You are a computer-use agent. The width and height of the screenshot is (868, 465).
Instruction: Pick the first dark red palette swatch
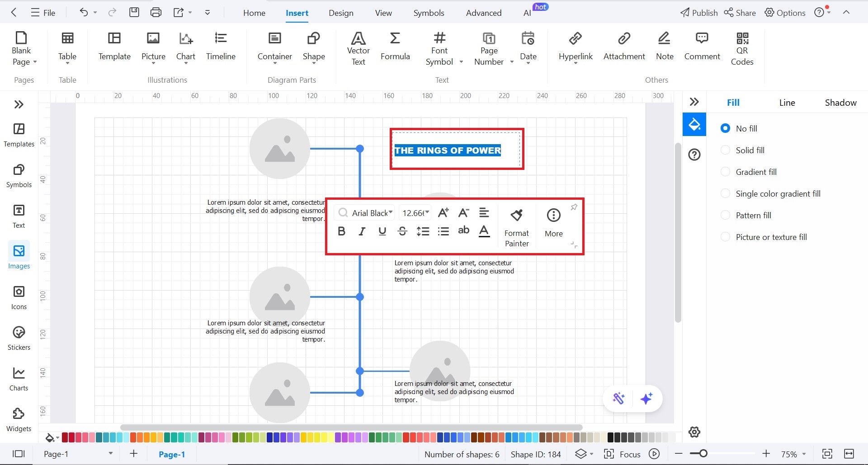(65, 437)
